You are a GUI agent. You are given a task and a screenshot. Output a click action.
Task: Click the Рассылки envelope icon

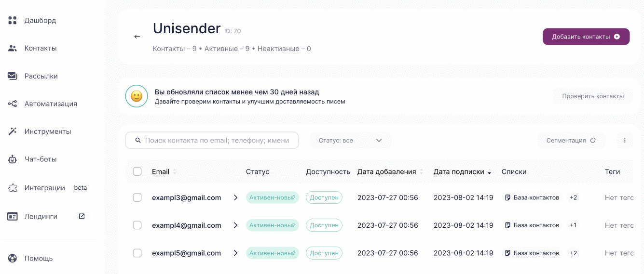pyautogui.click(x=13, y=76)
